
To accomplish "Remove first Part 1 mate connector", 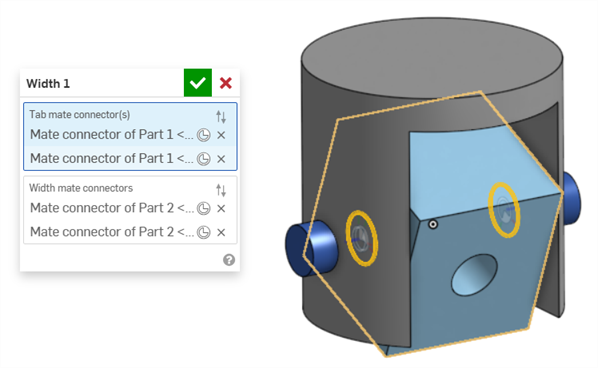I will coord(221,135).
